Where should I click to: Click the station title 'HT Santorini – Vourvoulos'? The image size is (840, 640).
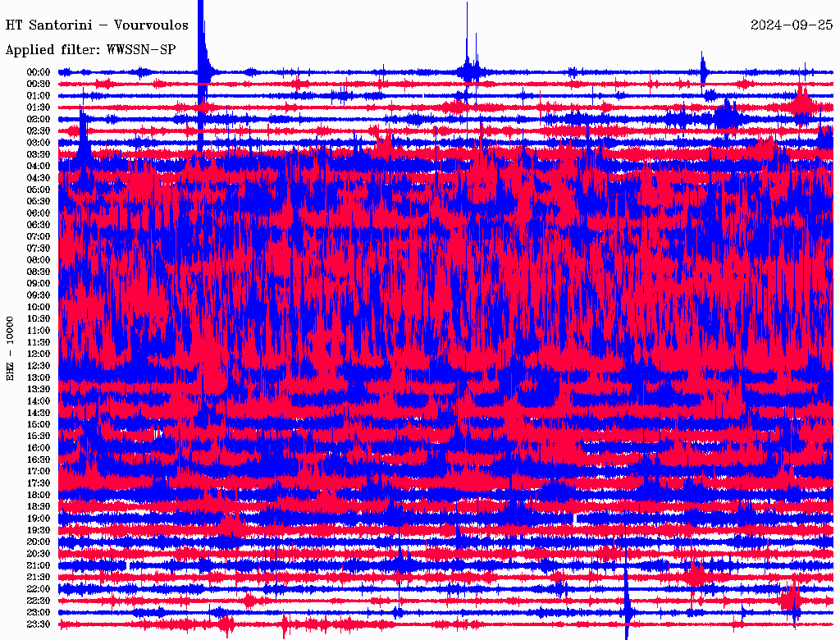point(97,25)
